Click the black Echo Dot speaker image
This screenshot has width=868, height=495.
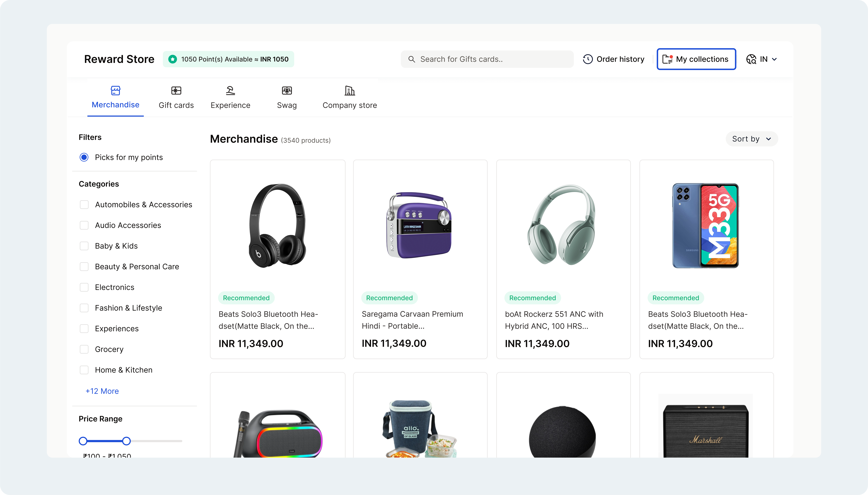click(x=562, y=432)
